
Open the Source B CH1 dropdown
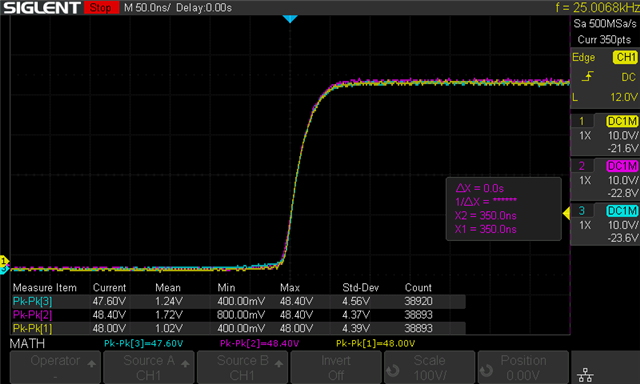(x=242, y=367)
